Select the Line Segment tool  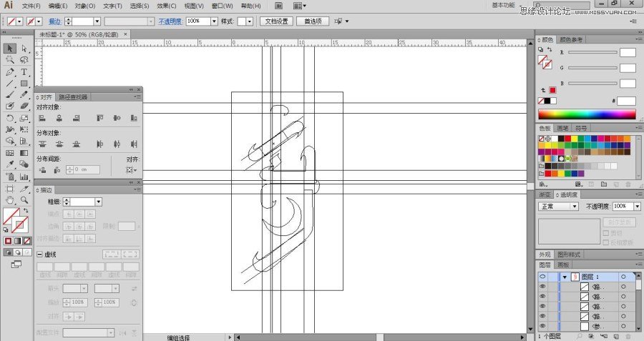click(10, 84)
